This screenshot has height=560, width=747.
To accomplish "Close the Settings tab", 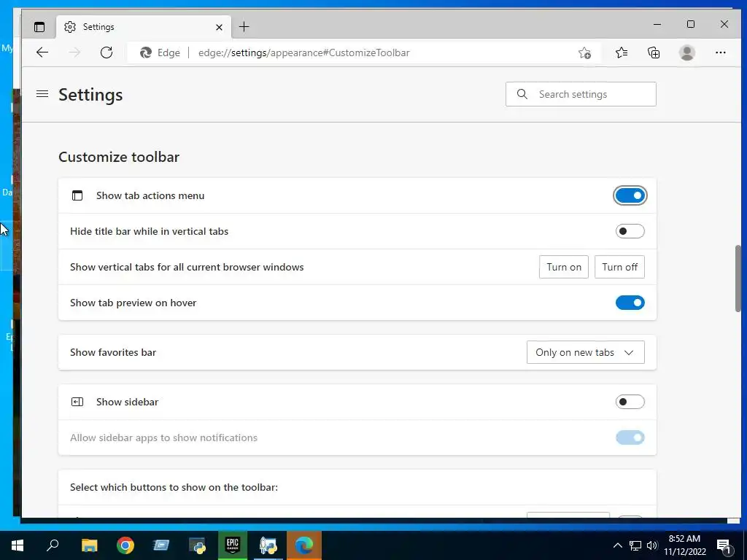I will pyautogui.click(x=219, y=27).
